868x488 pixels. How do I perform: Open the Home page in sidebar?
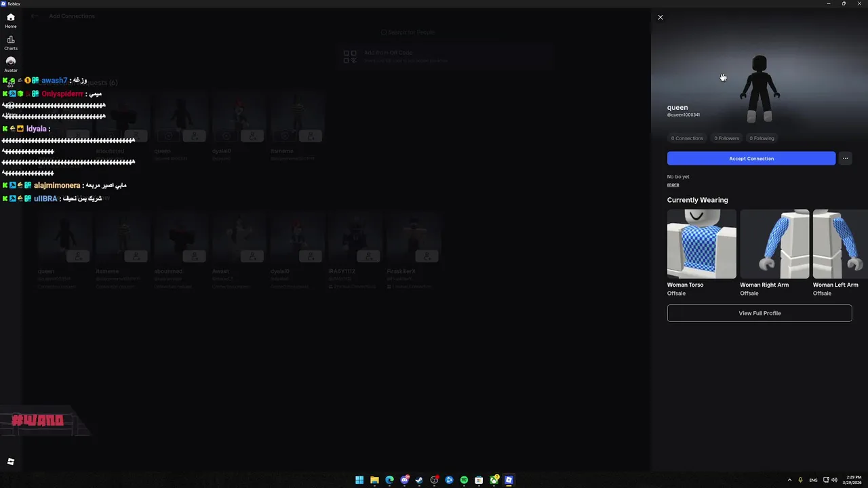[x=11, y=20]
